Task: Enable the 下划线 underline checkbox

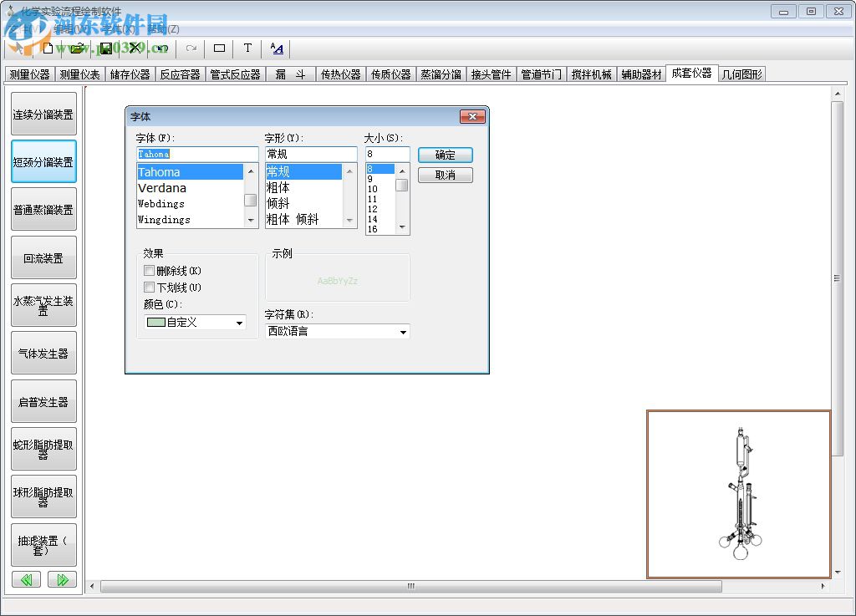Action: pos(149,285)
